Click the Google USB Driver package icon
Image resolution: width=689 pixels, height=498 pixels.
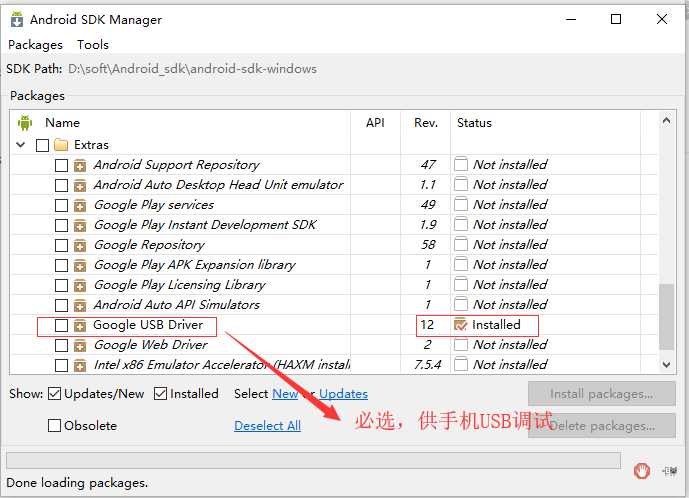[80, 325]
